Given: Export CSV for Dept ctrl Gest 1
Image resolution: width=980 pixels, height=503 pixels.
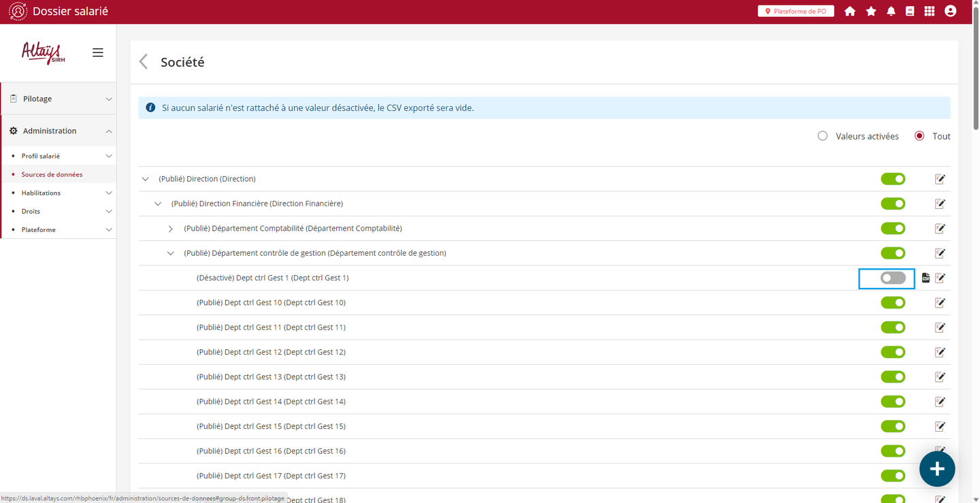Looking at the screenshot, I should point(926,278).
